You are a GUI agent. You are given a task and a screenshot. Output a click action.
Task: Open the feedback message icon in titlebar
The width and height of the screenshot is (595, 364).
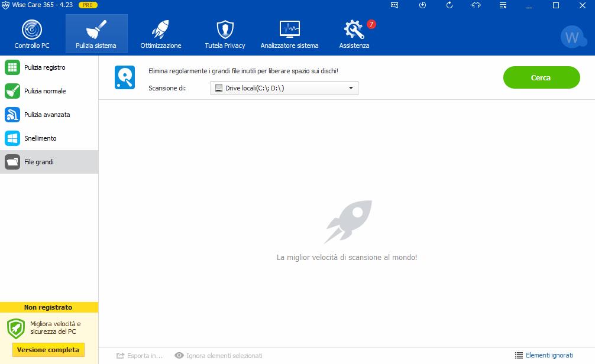click(394, 5)
